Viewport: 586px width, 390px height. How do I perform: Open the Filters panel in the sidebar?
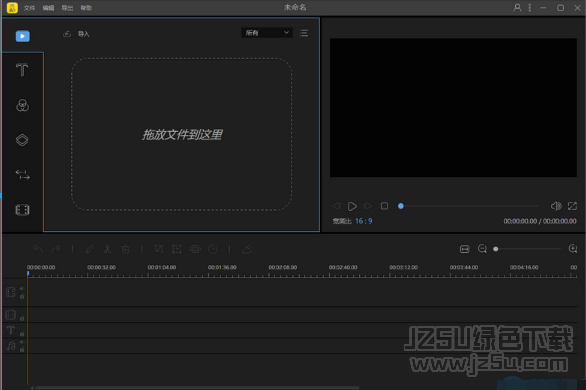pos(22,105)
